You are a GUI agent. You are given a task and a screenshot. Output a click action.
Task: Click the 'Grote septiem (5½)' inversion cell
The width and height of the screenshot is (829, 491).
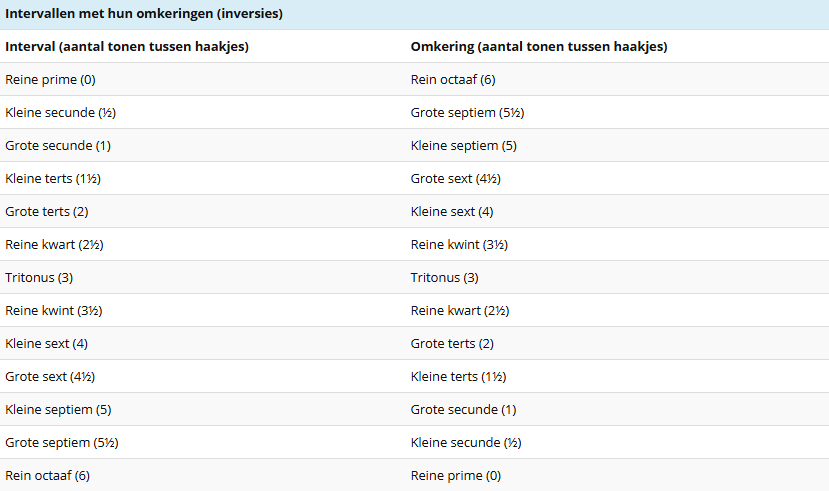467,113
